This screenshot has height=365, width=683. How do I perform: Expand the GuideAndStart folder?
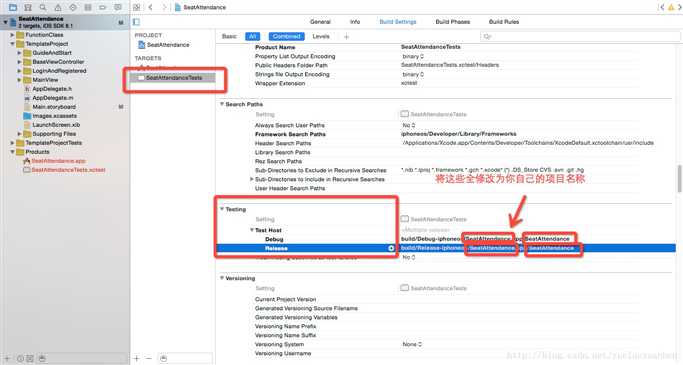pos(19,53)
